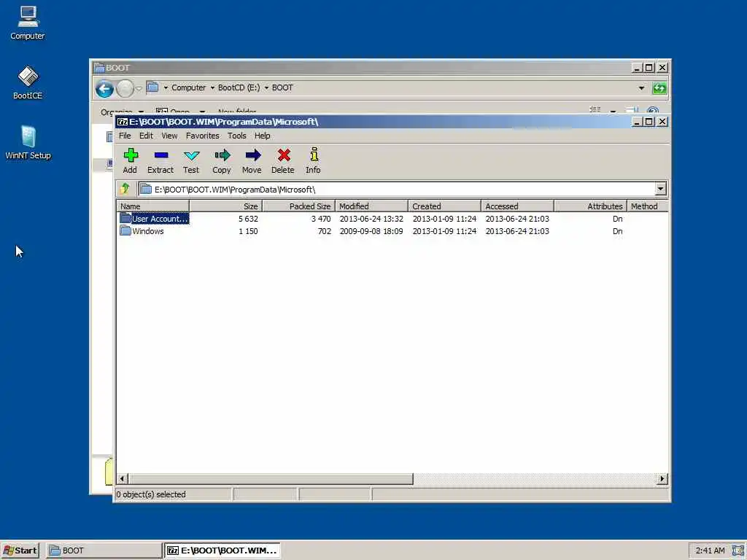Launch the BootICE desktop icon
The width and height of the screenshot is (747, 560).
pos(28,82)
